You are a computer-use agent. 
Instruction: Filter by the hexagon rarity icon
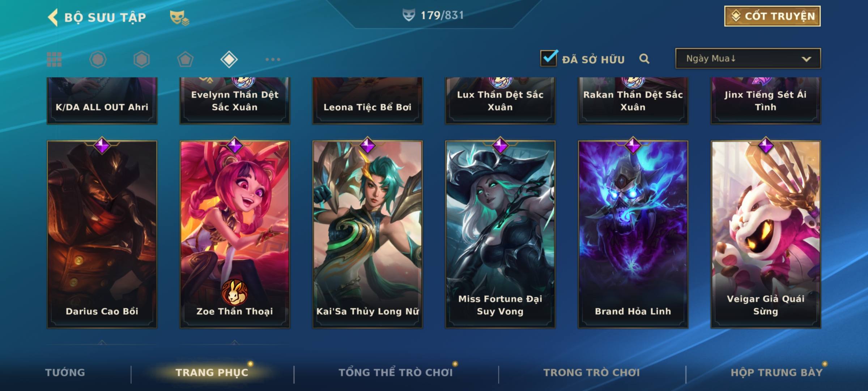point(141,59)
